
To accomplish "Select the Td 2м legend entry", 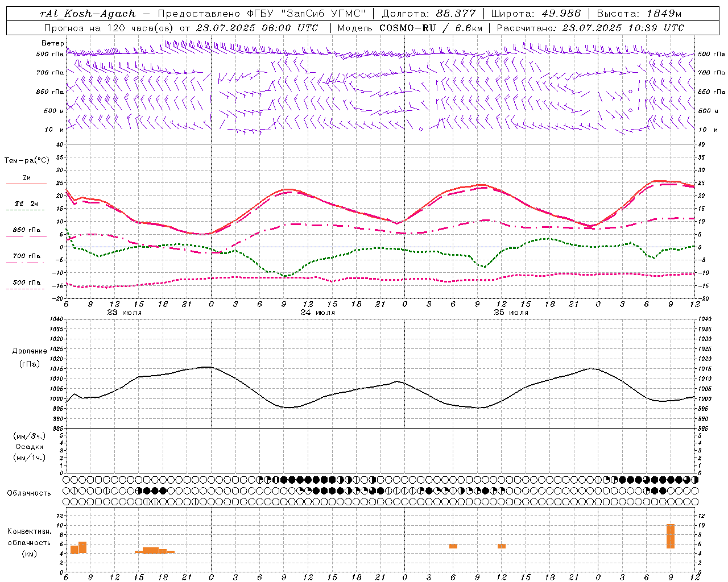I will [26, 203].
